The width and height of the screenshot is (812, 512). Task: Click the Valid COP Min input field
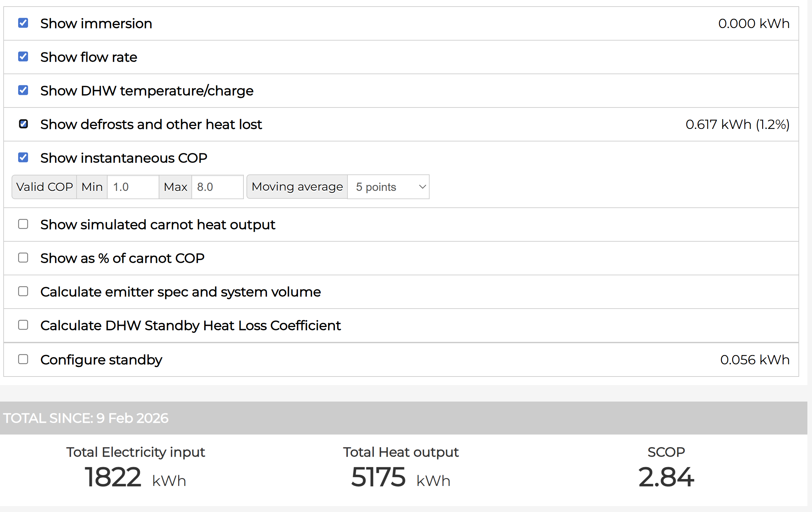[x=133, y=187]
